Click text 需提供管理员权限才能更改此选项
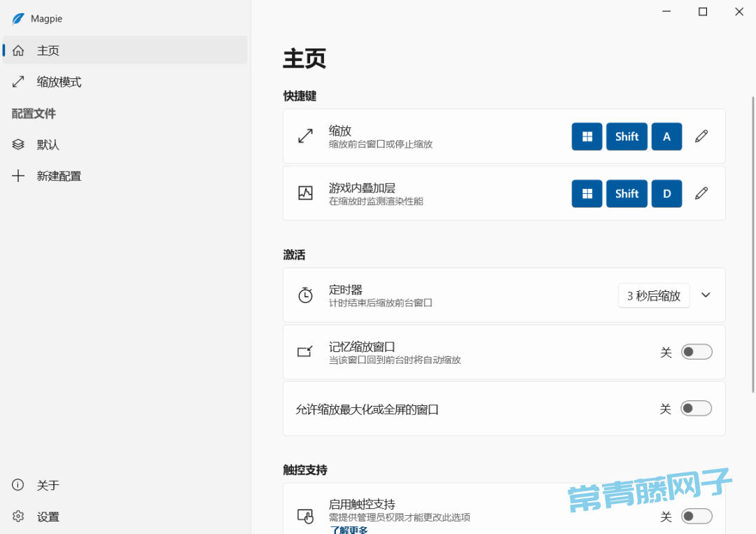Screen dimensions: 756x534 pyautogui.click(x=400, y=517)
